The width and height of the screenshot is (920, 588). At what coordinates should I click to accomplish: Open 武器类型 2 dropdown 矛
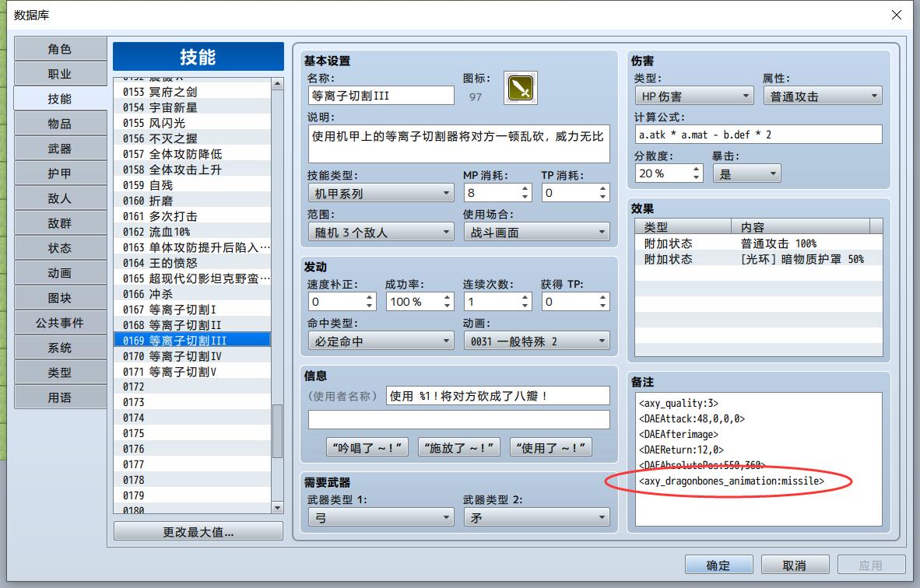[x=536, y=518]
